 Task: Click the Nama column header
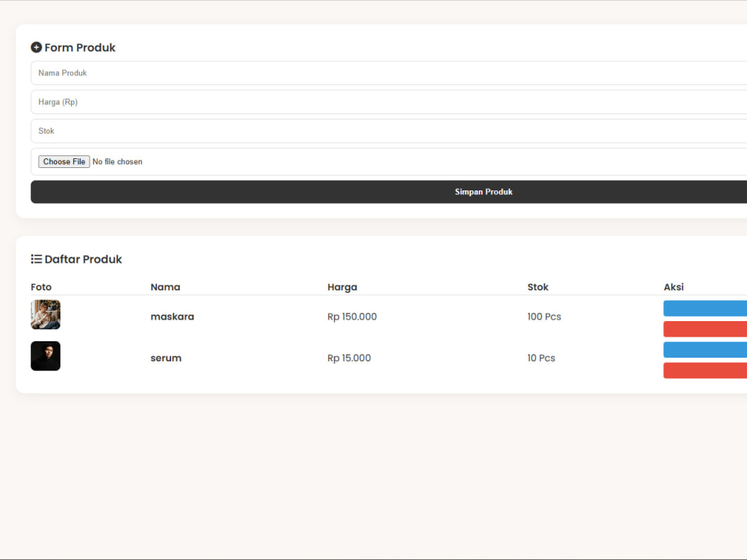165,287
